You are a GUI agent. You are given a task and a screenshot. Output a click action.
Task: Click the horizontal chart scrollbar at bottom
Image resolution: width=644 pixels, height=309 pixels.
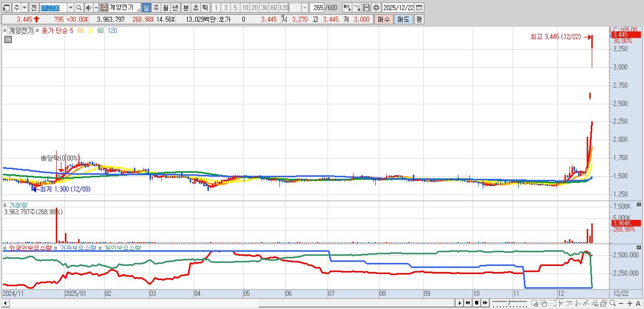tap(228, 303)
